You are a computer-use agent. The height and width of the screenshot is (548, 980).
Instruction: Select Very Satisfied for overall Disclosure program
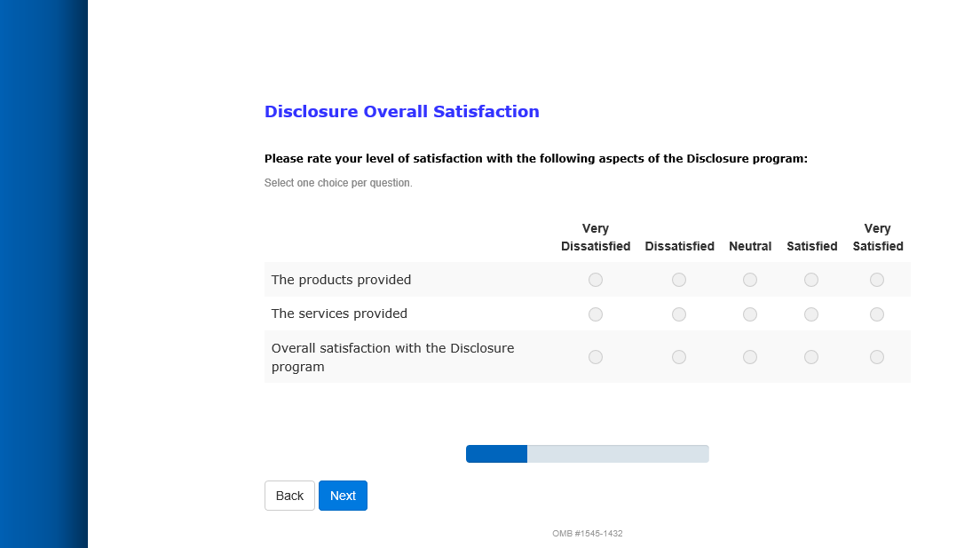pyautogui.click(x=877, y=357)
